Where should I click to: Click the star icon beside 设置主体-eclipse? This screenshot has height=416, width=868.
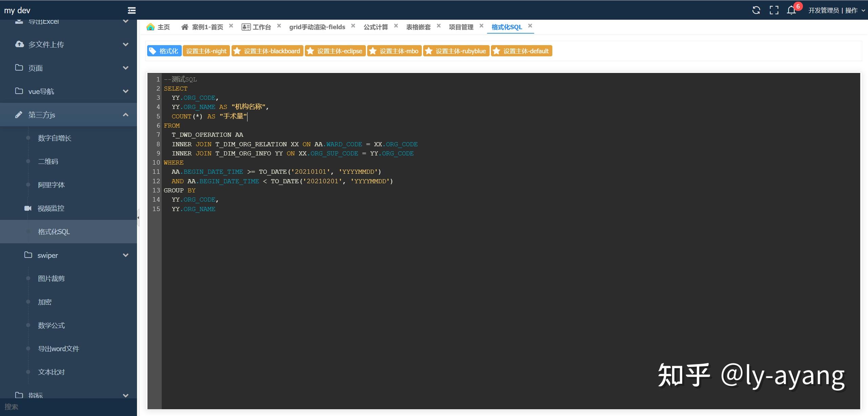click(310, 51)
